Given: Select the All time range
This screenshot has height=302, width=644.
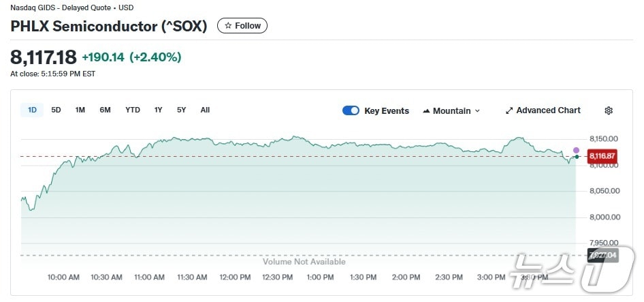Looking at the screenshot, I should 205,110.
